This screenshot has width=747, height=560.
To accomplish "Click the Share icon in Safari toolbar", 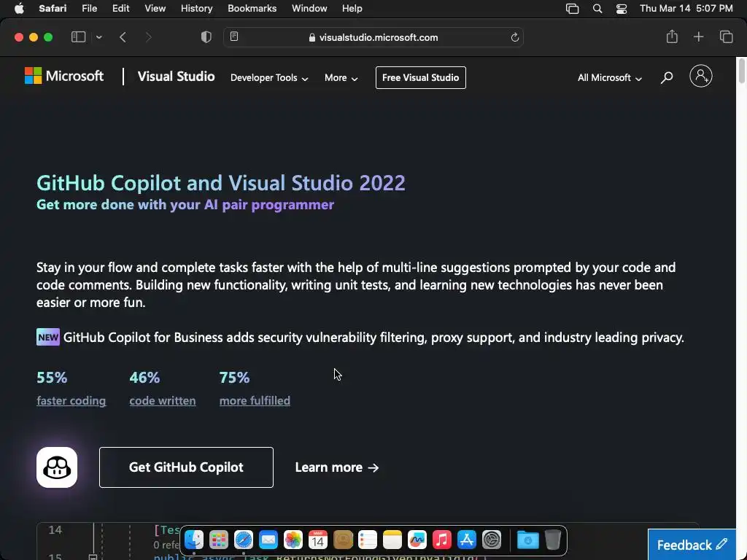I will (x=672, y=36).
